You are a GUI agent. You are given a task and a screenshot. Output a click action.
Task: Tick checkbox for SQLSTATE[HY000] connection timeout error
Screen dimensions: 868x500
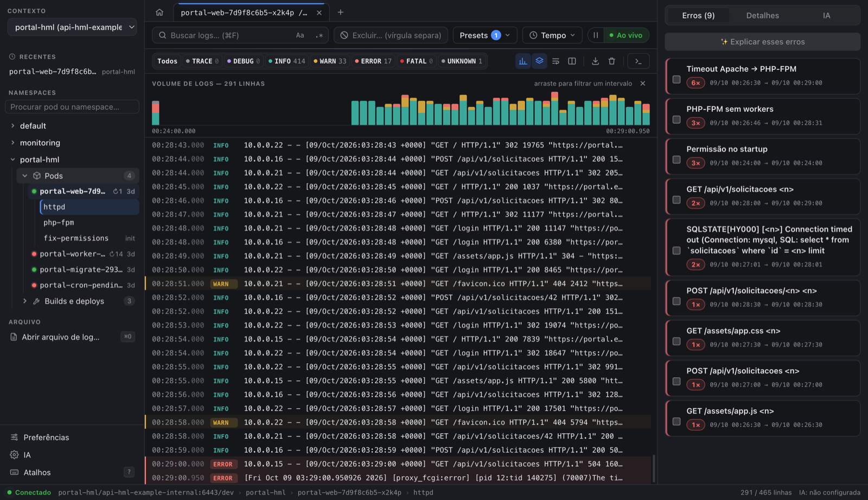click(676, 251)
